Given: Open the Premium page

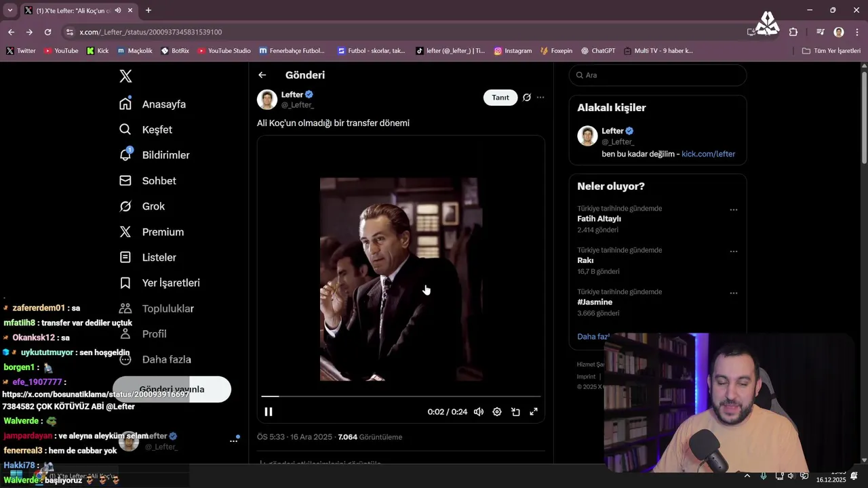Looking at the screenshot, I should 153,232.
